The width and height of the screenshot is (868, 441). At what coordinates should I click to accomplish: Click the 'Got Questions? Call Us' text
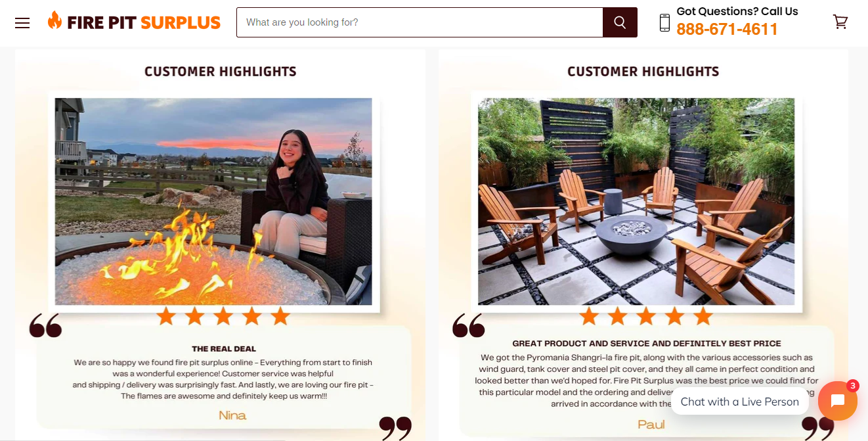click(737, 11)
